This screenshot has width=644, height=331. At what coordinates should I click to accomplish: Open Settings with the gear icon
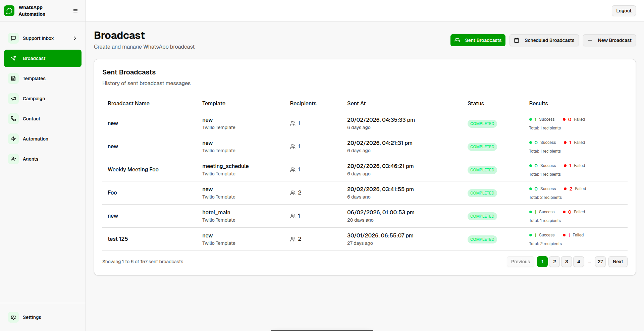[13, 317]
